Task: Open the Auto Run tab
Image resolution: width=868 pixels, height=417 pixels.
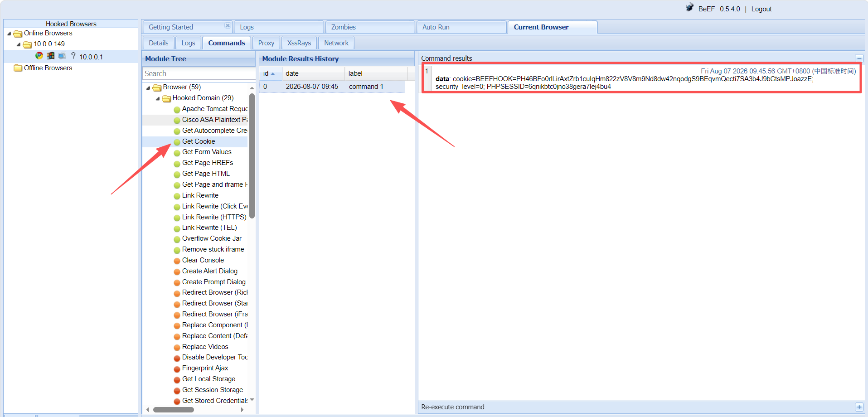Action: coord(461,27)
